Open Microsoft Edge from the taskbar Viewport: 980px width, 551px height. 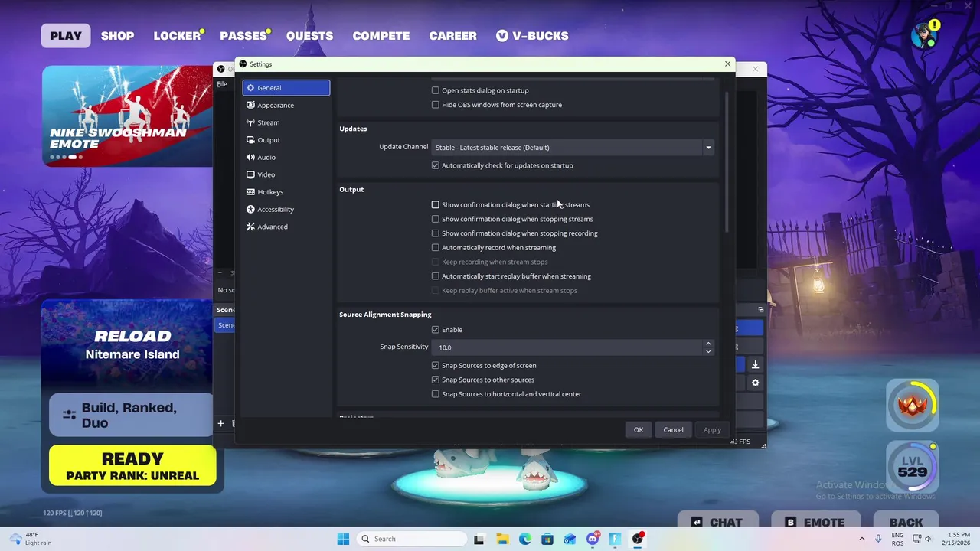pos(524,539)
